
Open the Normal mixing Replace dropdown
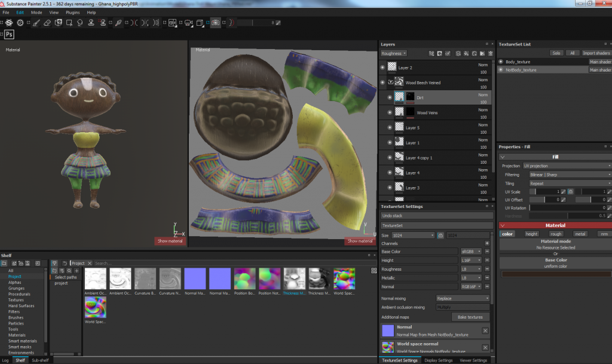pos(463,298)
